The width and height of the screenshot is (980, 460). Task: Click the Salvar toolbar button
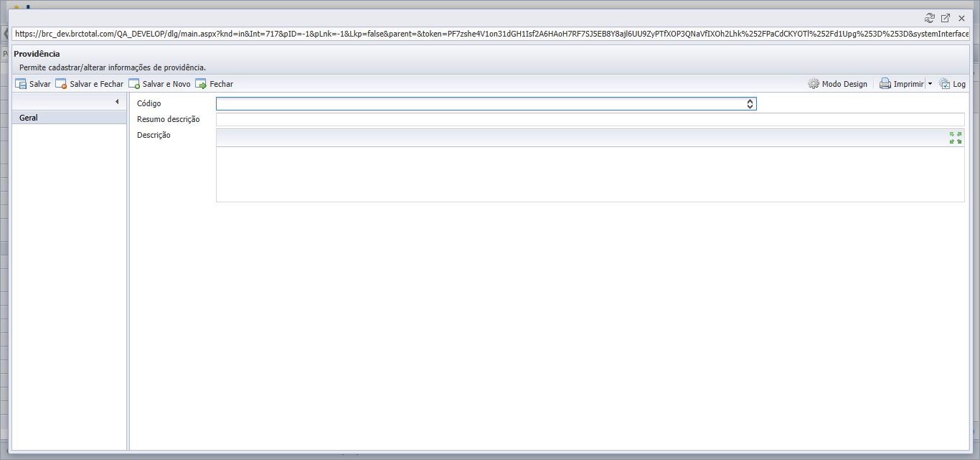[33, 84]
